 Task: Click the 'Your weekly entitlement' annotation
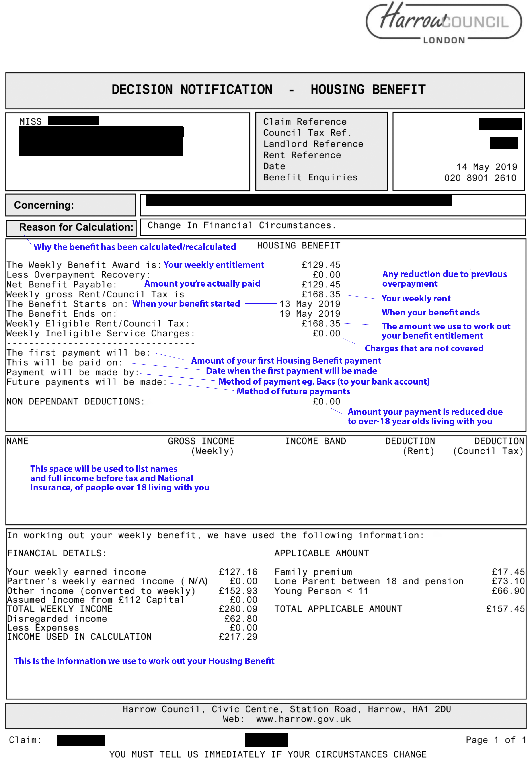tap(214, 265)
